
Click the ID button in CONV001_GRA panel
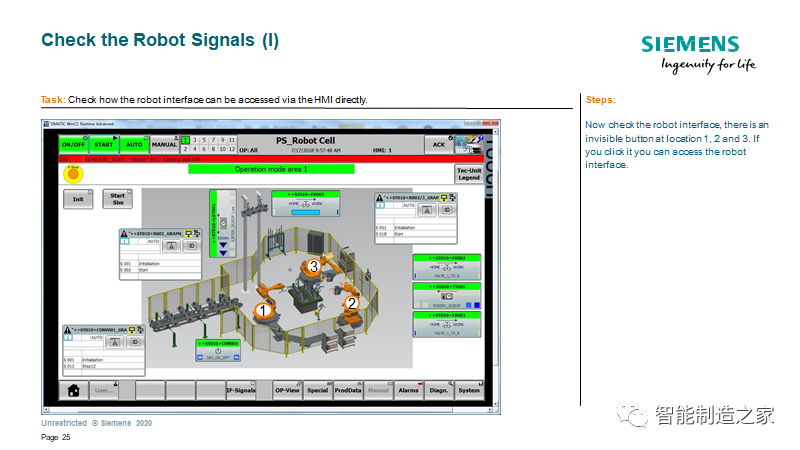[135, 342]
